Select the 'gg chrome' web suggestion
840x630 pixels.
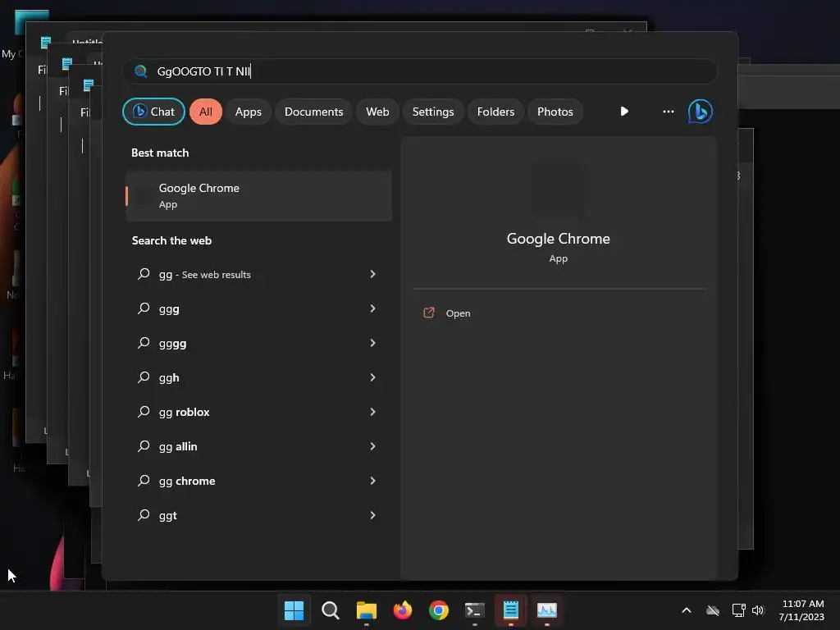(258, 481)
